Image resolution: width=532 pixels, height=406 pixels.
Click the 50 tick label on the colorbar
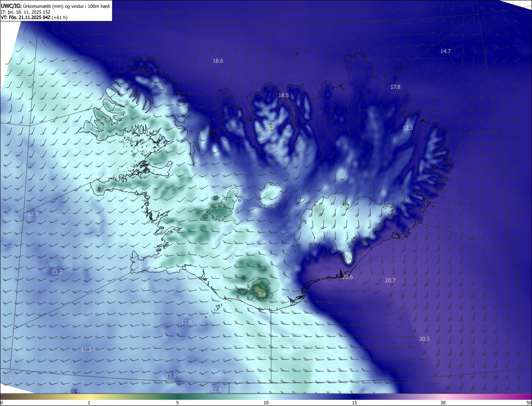528,403
